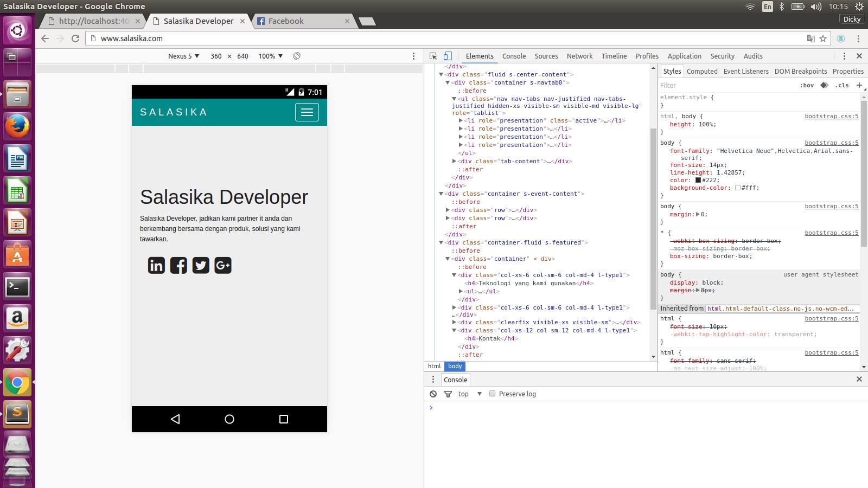Viewport: 868px width, 488px height.
Task: Click the LinkedIn icon on the page
Action: pyautogui.click(x=156, y=265)
